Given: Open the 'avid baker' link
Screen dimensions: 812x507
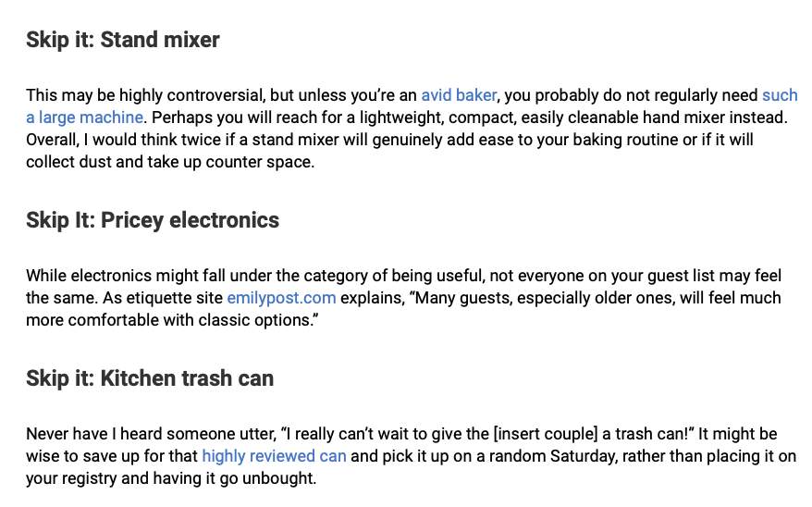Looking at the screenshot, I should [x=459, y=95].
